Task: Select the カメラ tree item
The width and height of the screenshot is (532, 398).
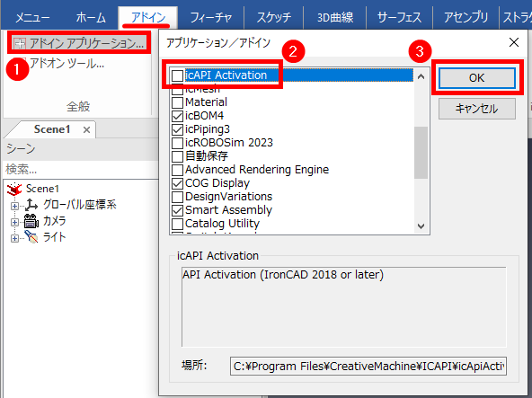Action: click(x=54, y=221)
